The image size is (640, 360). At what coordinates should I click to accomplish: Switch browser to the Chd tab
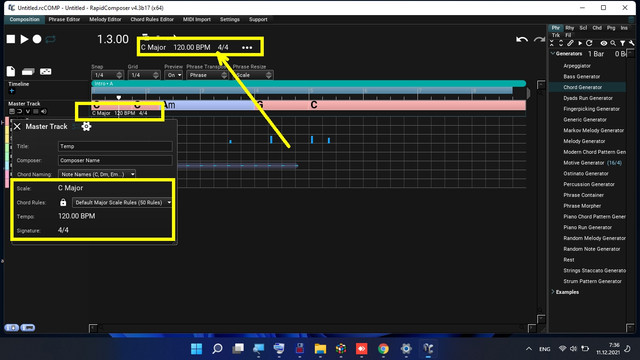tap(597, 28)
